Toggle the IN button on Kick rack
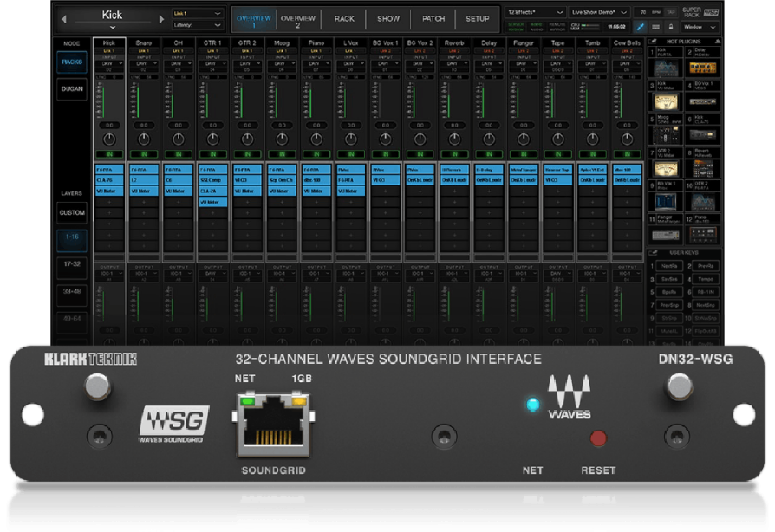 click(109, 154)
